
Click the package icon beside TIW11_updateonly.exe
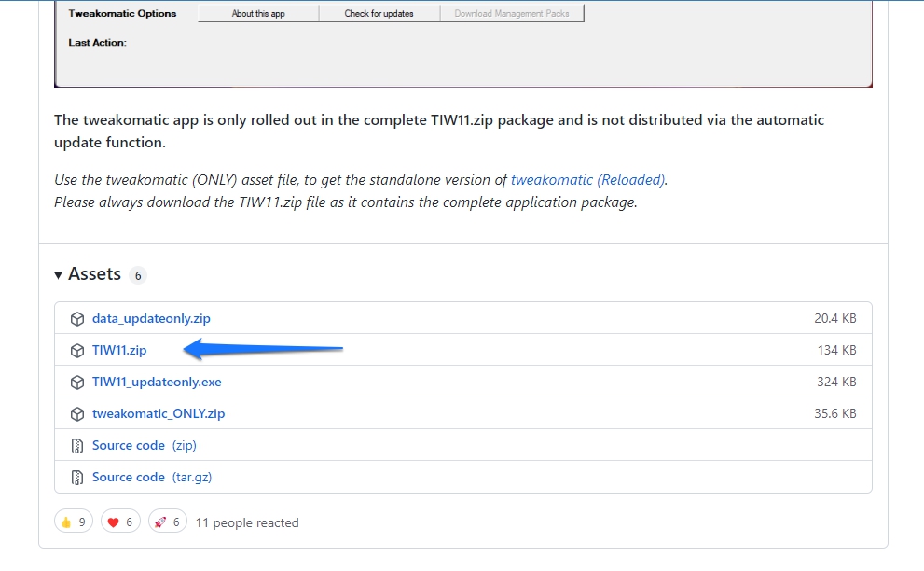tap(77, 383)
